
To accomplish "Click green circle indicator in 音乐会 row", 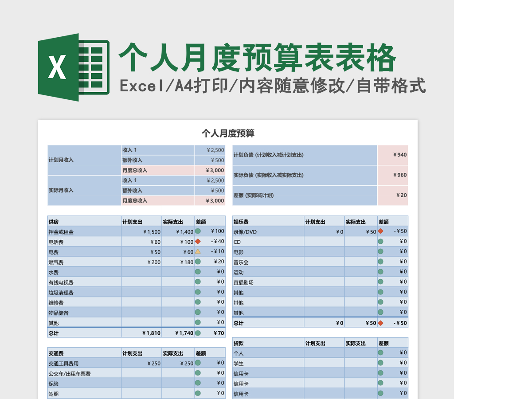I will pos(380,262).
